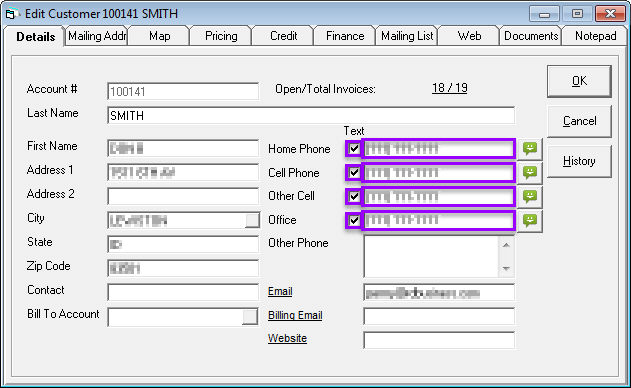Close the Edit Customer window
Image resolution: width=631 pixels, height=388 pixels.
(x=610, y=14)
